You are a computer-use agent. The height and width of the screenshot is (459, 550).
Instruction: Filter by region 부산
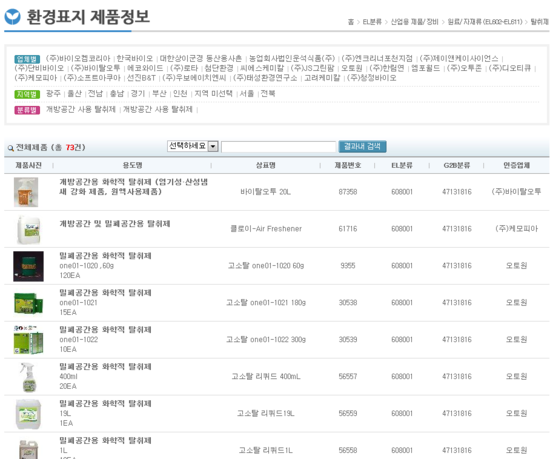(159, 94)
